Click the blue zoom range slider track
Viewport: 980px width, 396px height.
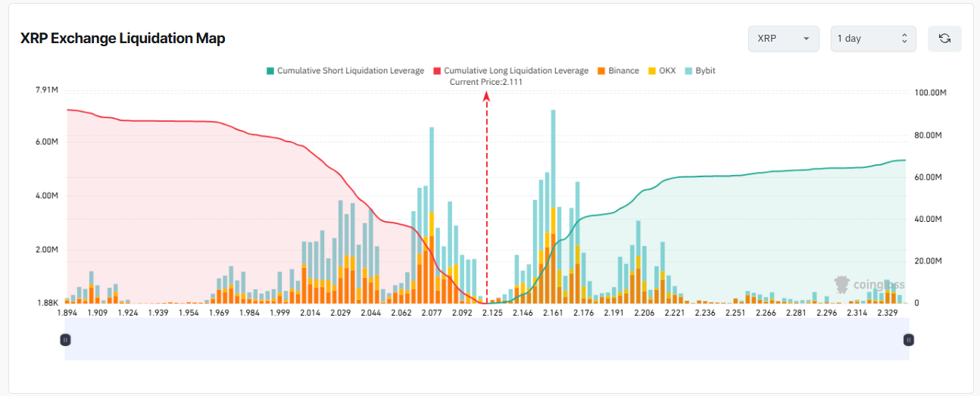pyautogui.click(x=487, y=339)
